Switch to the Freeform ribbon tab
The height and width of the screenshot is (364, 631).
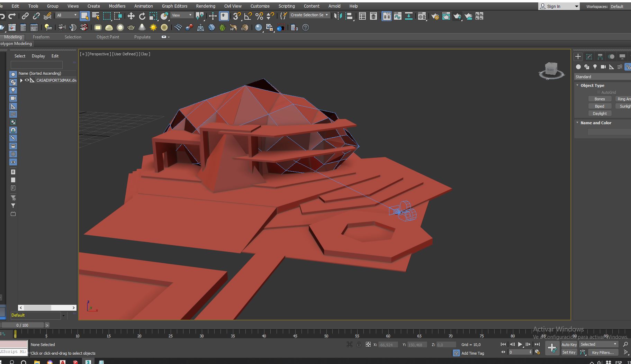(x=41, y=37)
